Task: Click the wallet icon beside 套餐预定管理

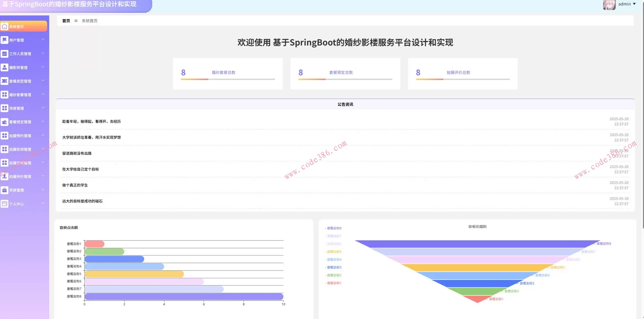Action: [4, 122]
